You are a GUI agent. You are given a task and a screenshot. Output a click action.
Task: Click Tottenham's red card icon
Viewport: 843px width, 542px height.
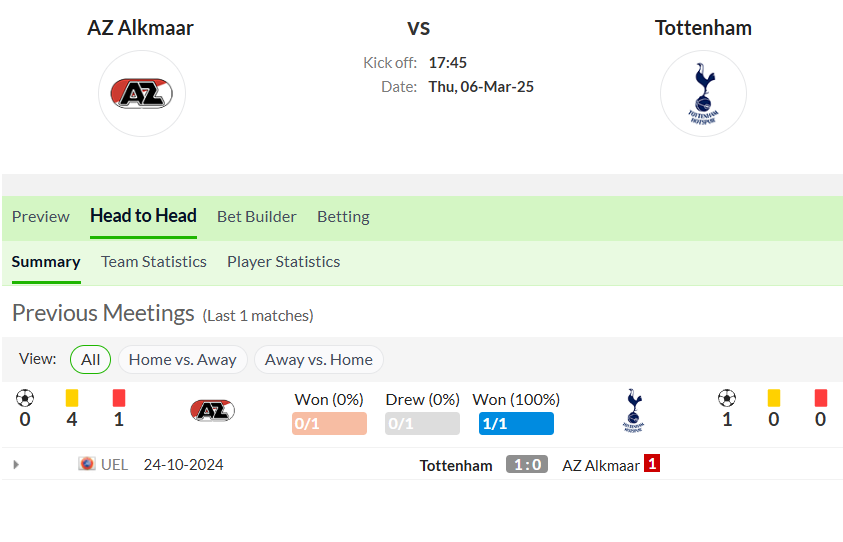(x=821, y=398)
